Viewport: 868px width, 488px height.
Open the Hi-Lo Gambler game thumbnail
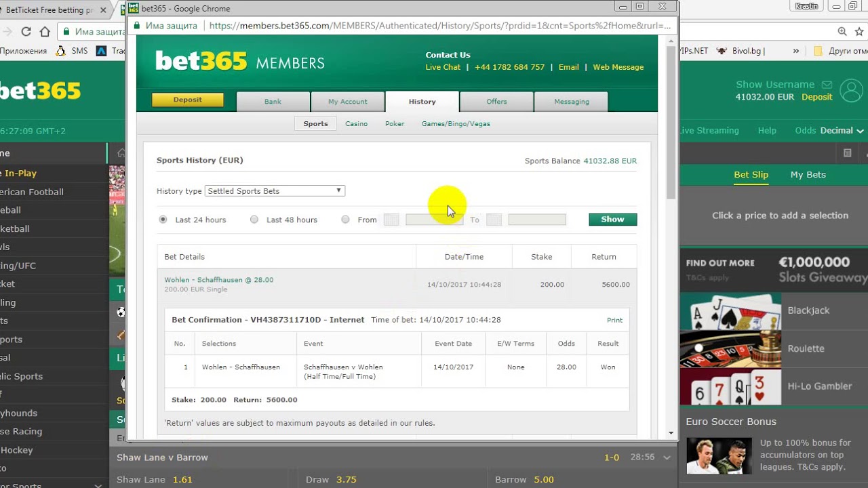click(730, 386)
